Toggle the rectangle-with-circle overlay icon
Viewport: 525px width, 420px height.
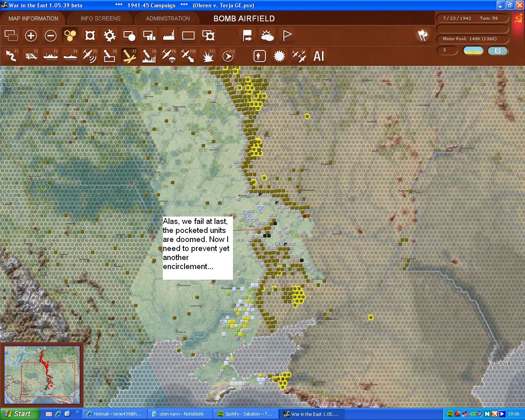tap(129, 36)
